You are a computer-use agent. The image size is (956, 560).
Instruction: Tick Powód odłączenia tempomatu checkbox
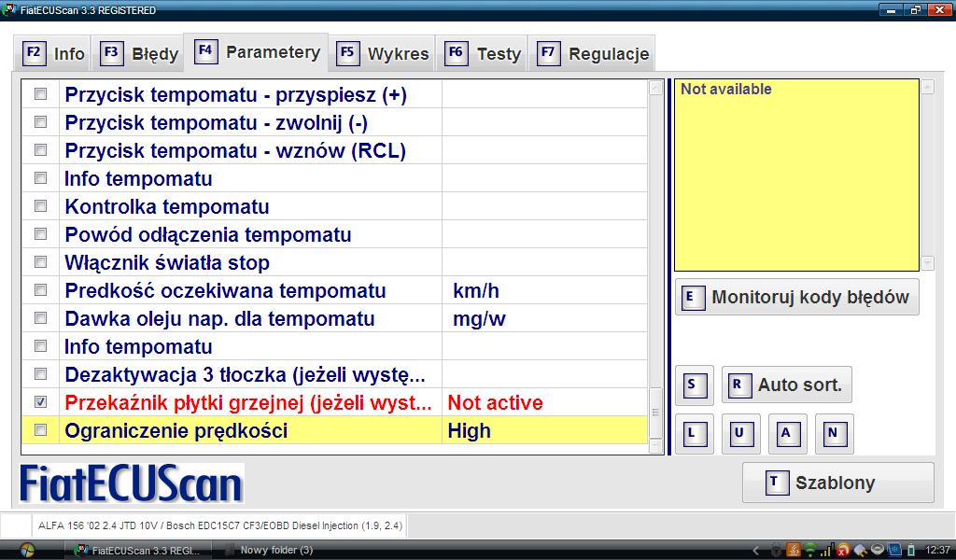pyautogui.click(x=40, y=234)
